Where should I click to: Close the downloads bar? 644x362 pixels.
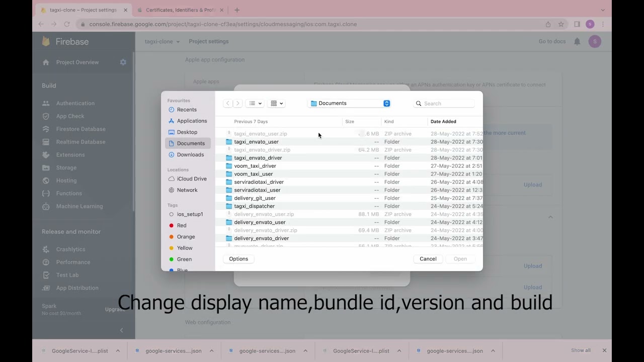click(x=605, y=350)
